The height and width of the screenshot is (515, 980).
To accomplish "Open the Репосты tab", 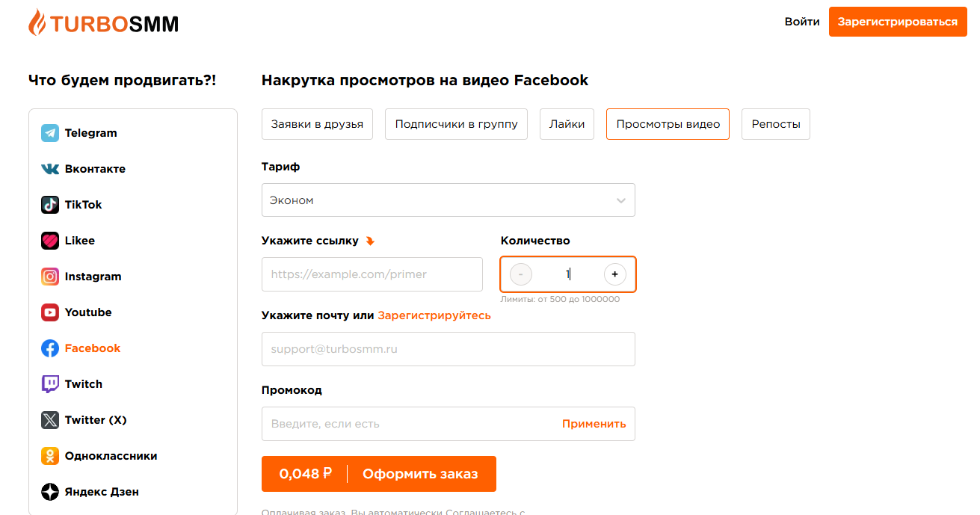I will pyautogui.click(x=776, y=124).
